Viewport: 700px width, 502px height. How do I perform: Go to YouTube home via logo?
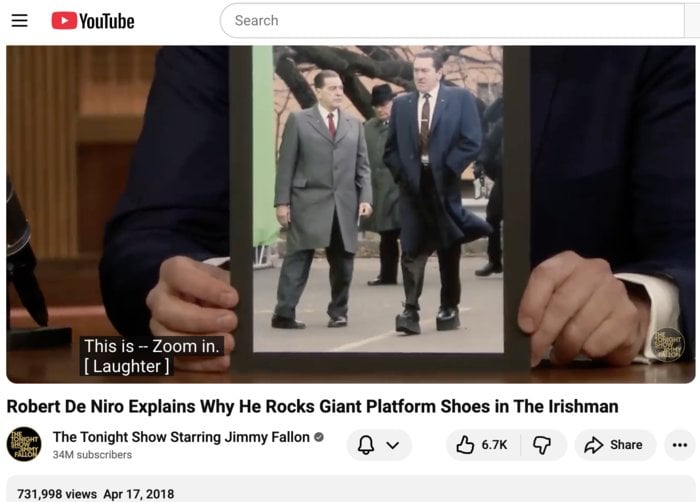pyautogui.click(x=93, y=21)
